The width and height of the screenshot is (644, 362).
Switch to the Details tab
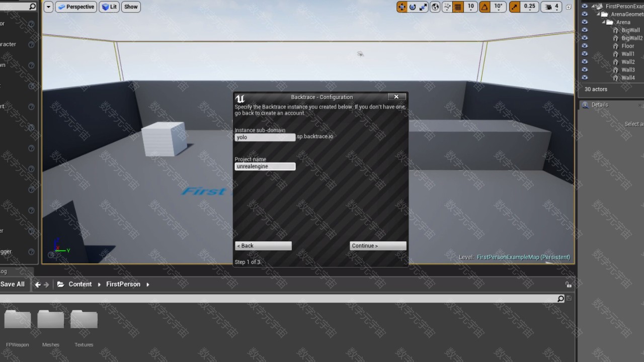599,105
